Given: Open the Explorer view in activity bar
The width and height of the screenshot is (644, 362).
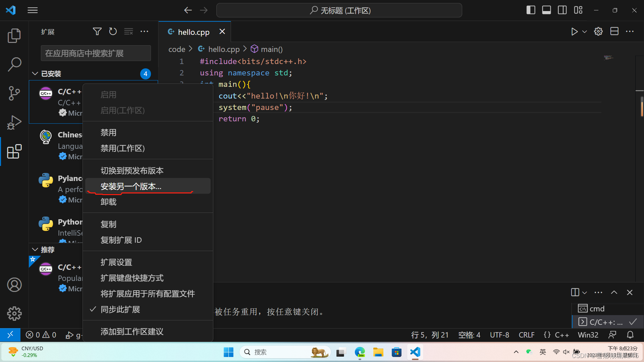Looking at the screenshot, I should coord(14,36).
